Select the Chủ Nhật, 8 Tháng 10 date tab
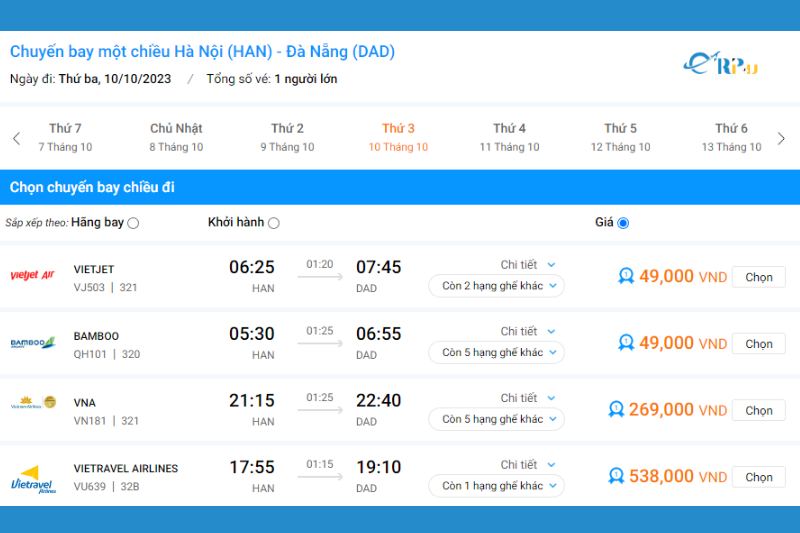 pyautogui.click(x=176, y=138)
